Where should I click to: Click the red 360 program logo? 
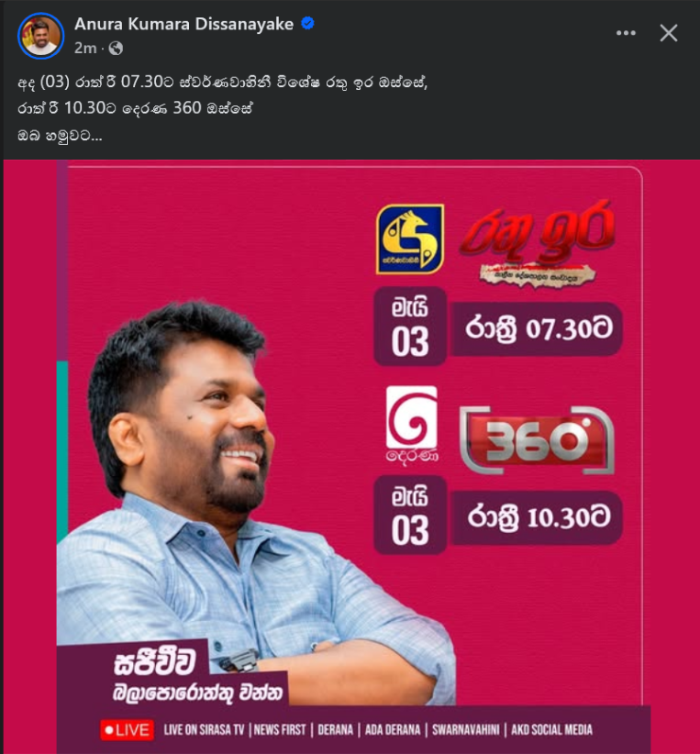tap(537, 440)
